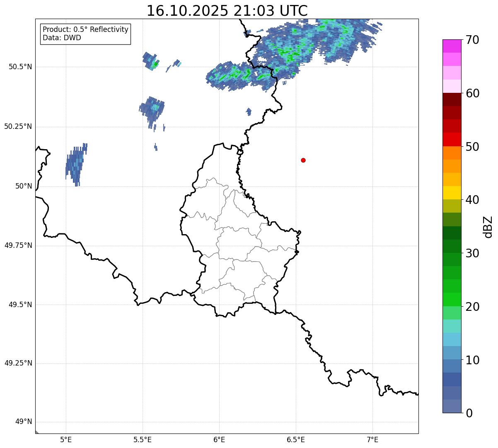Click the radar echo patch near 5°E 50°N
Viewport: 498px width, 448px height.
click(x=75, y=165)
